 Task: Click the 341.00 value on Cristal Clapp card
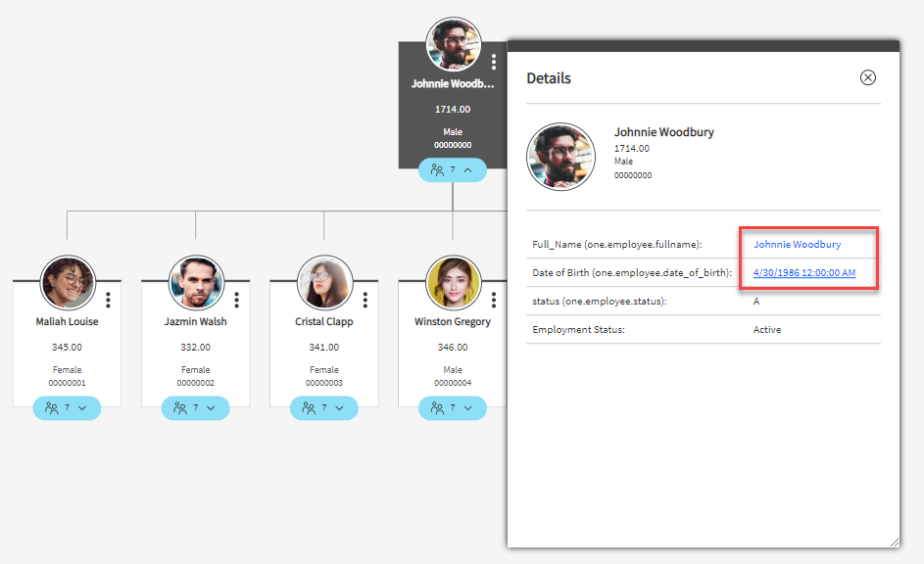click(x=324, y=348)
